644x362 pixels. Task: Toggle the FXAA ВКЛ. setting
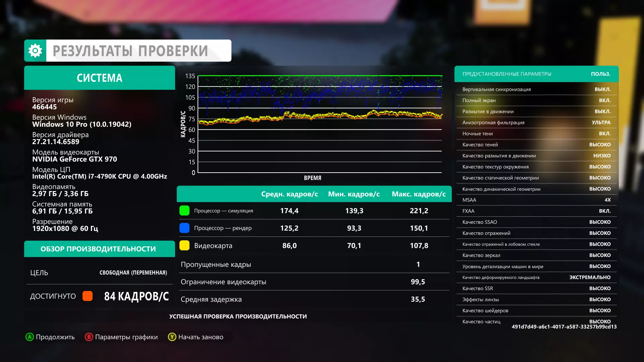tap(536, 211)
